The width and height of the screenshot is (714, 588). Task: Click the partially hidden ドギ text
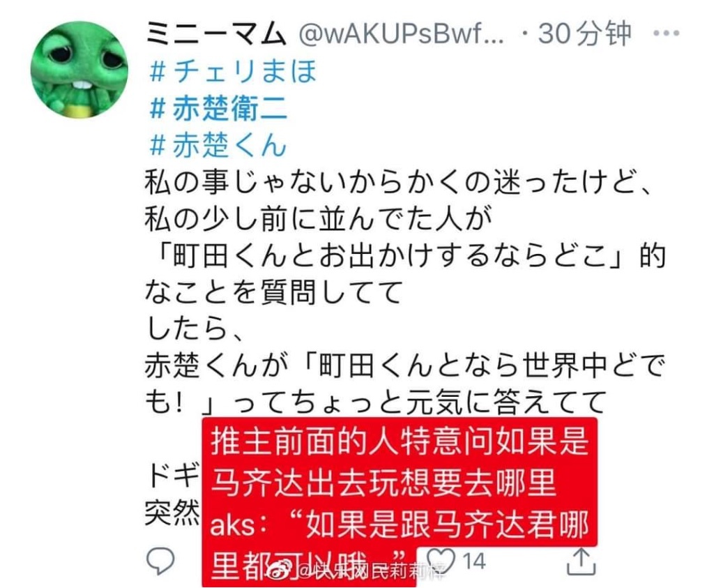(174, 475)
